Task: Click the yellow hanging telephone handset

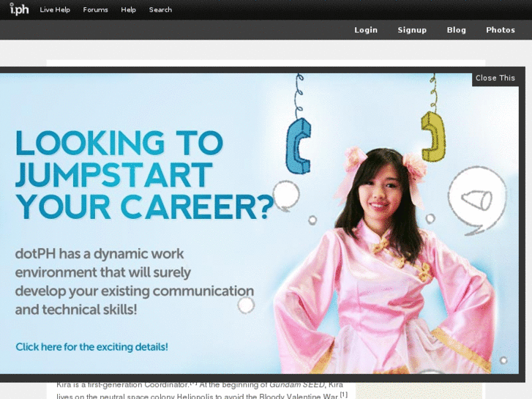Action: [x=433, y=136]
